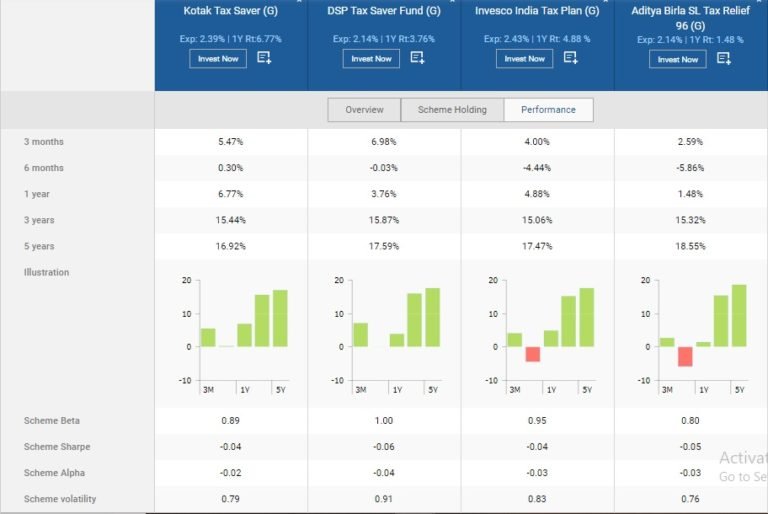768x514 pixels.
Task: Add Kotak Tax Saver to watchlist icon
Action: (264, 58)
